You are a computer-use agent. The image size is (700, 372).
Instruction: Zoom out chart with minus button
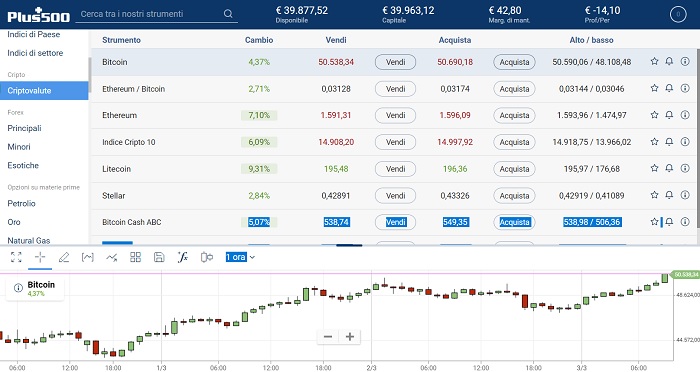click(328, 337)
